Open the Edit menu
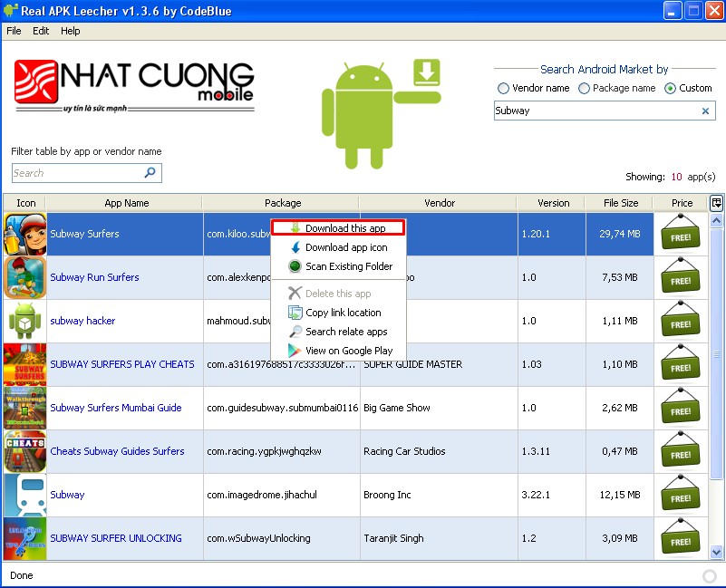Image resolution: width=726 pixels, height=588 pixels. pos(41,31)
